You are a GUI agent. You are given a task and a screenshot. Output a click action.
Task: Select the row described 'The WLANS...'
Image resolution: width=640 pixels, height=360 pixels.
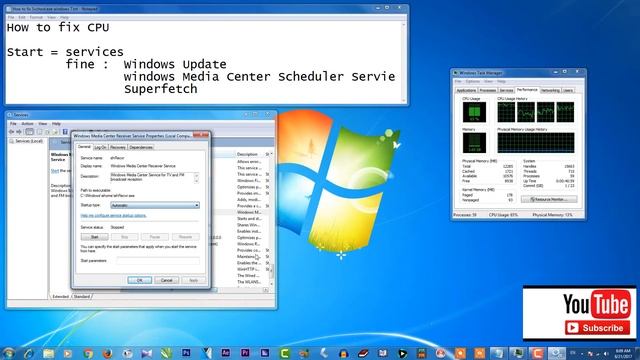(x=249, y=282)
